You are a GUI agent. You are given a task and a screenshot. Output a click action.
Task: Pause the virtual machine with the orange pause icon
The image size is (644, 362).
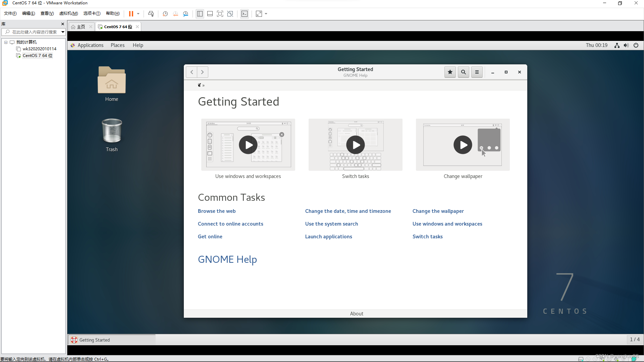tap(131, 14)
